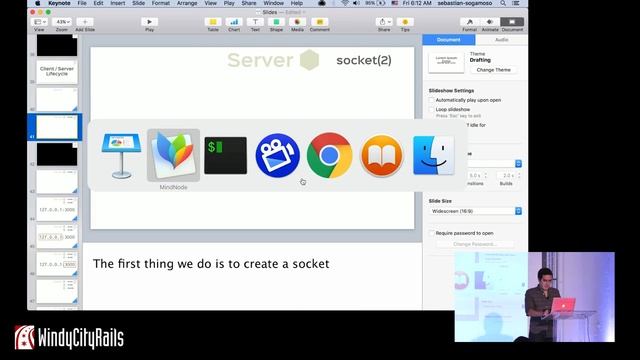Click the socket(2) text on slide

click(x=364, y=60)
